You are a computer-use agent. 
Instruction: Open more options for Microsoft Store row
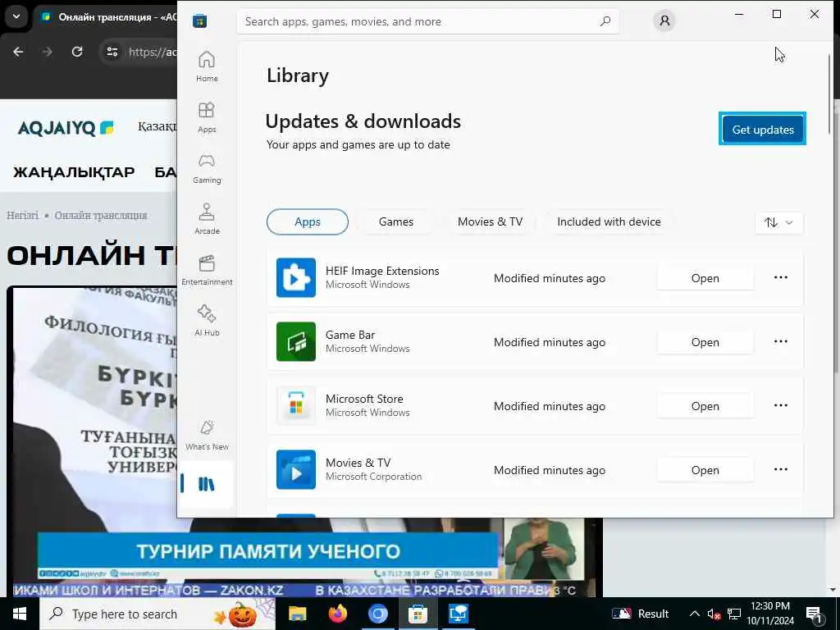click(x=781, y=405)
